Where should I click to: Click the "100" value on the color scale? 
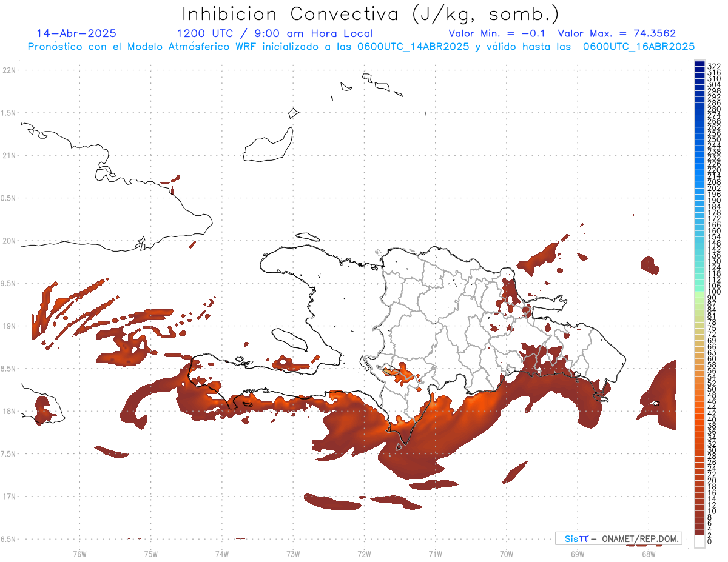714,292
